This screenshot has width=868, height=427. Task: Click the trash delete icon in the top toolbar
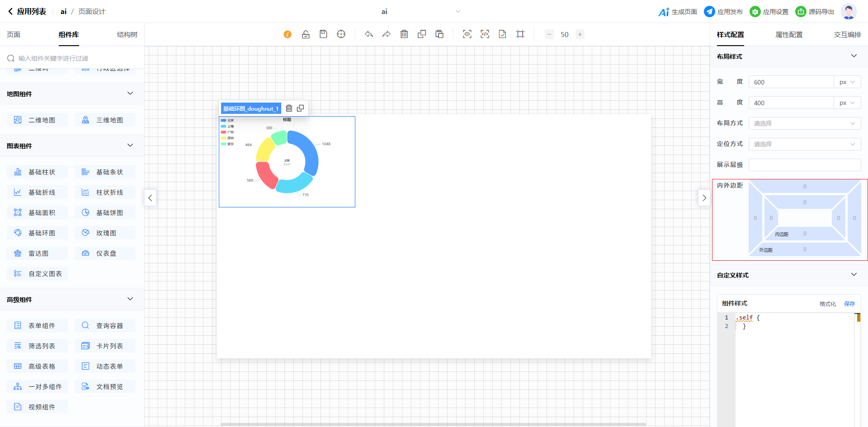[404, 34]
